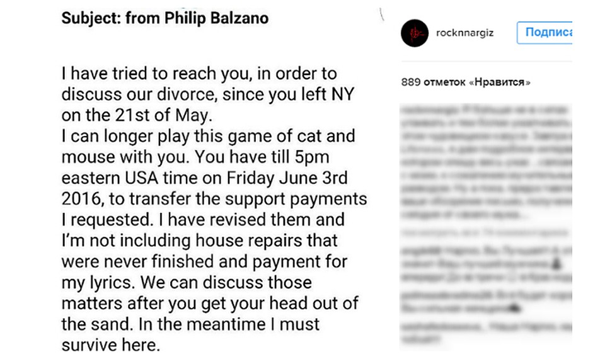The height and width of the screenshot is (364, 605).
Task: Click the blue Подписаться follow button
Action: [x=544, y=33]
